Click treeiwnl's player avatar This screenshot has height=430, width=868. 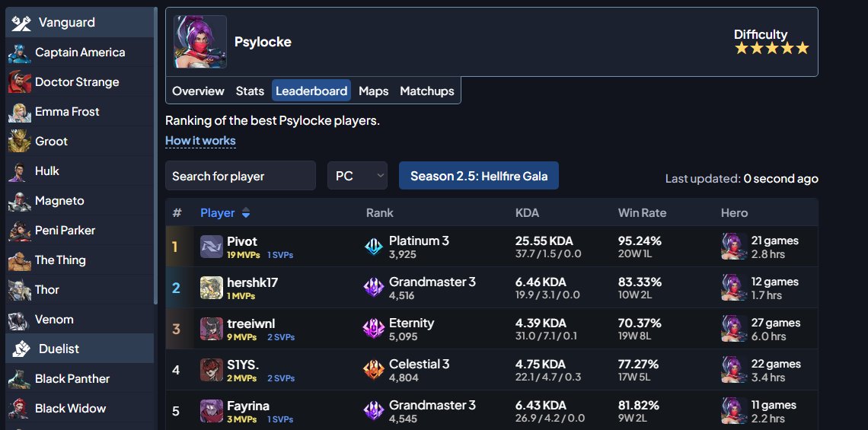pos(212,329)
